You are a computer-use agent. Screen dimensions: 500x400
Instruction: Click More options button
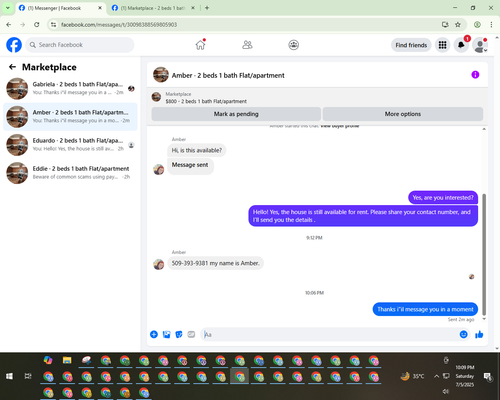click(403, 114)
